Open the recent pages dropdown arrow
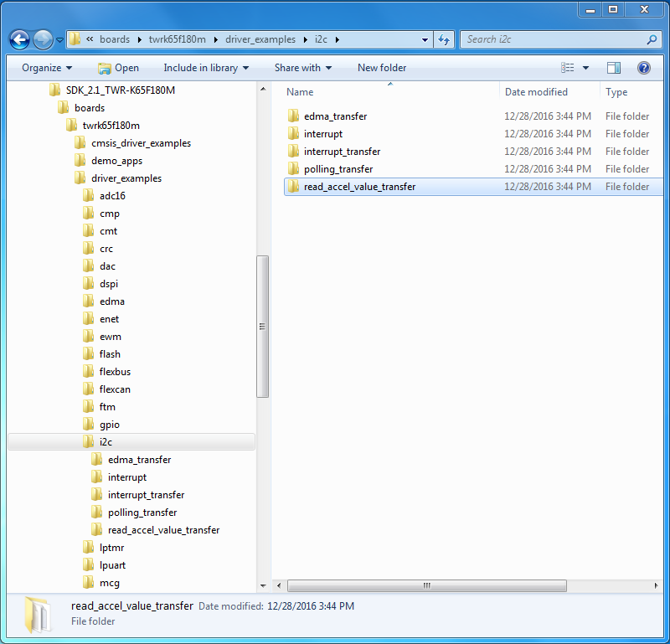The width and height of the screenshot is (670, 644). [59, 40]
